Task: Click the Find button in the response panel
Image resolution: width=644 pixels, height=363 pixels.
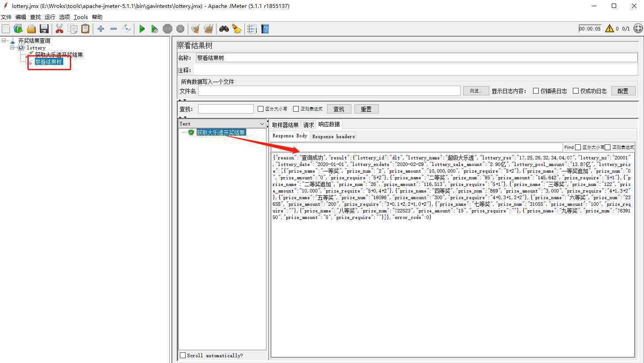Action: [x=568, y=147]
